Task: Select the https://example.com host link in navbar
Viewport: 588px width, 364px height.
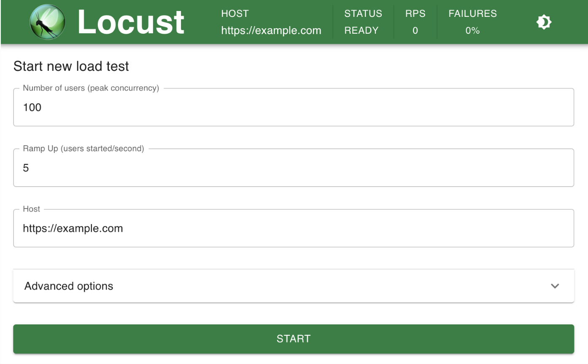Action: coord(271,30)
